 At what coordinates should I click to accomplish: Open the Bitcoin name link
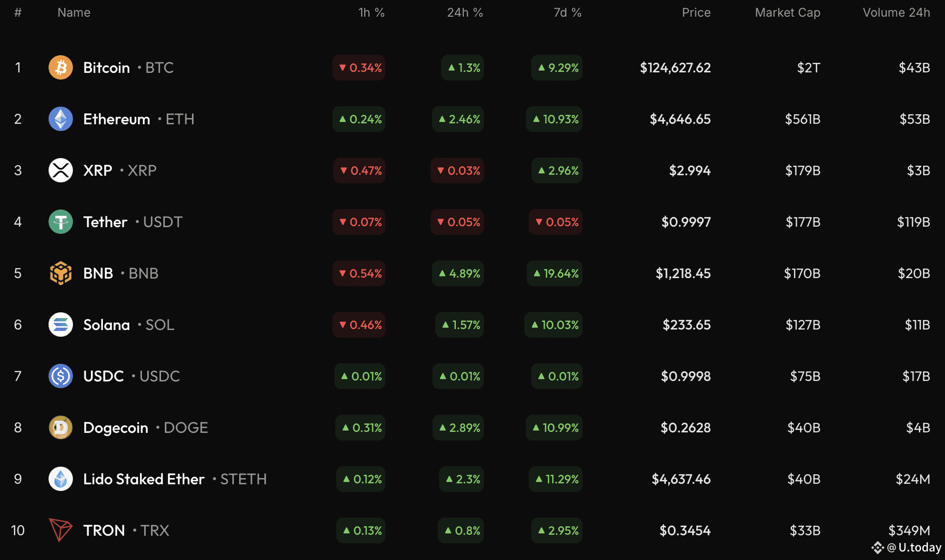[x=107, y=68]
